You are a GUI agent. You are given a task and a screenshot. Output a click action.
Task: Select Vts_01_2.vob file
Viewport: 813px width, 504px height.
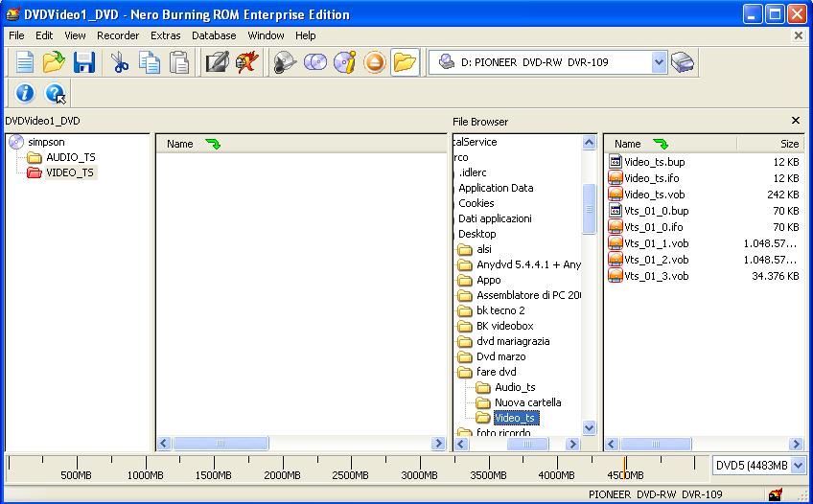656,260
